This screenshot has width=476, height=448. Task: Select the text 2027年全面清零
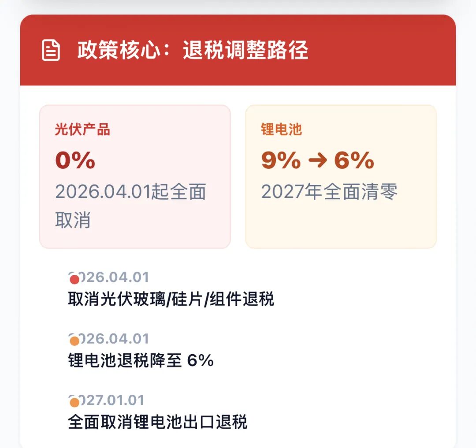pyautogui.click(x=329, y=192)
